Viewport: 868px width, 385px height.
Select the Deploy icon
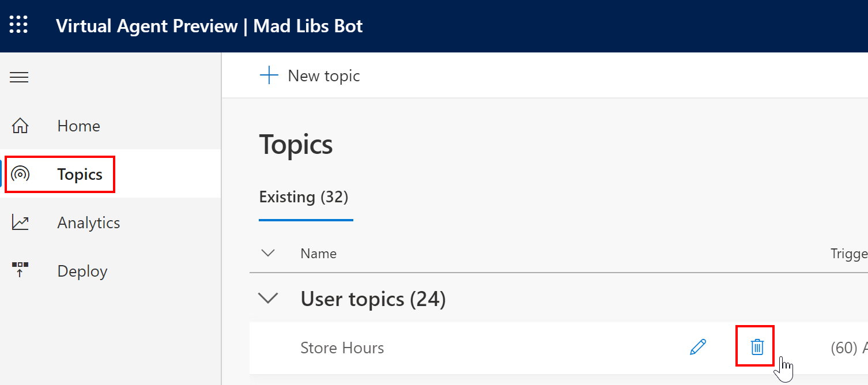coord(20,270)
